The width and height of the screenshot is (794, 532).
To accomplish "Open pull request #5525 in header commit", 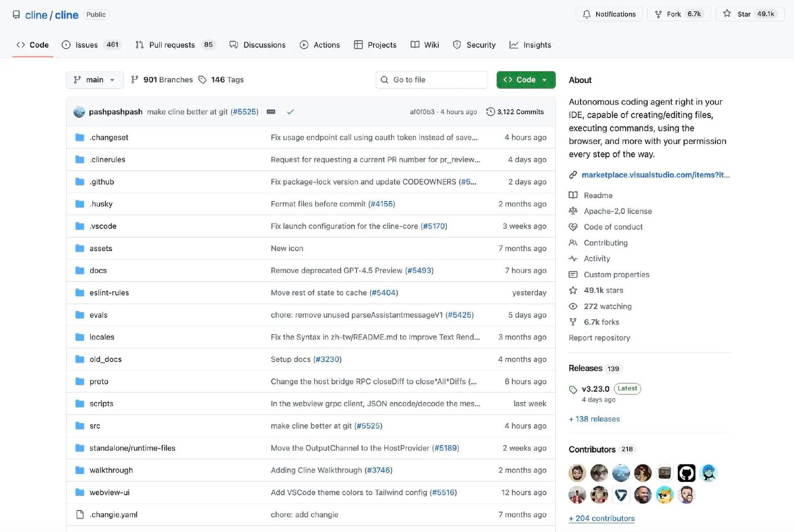I will (244, 112).
